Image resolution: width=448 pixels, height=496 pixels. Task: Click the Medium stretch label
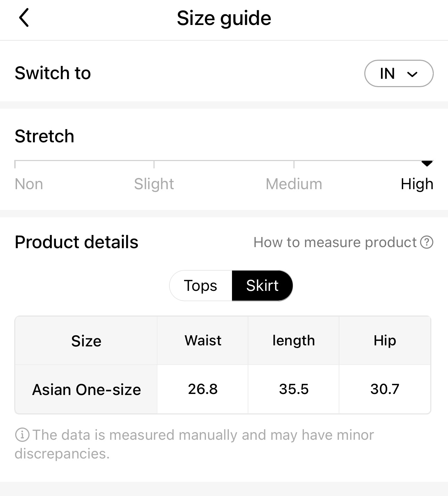(x=294, y=184)
